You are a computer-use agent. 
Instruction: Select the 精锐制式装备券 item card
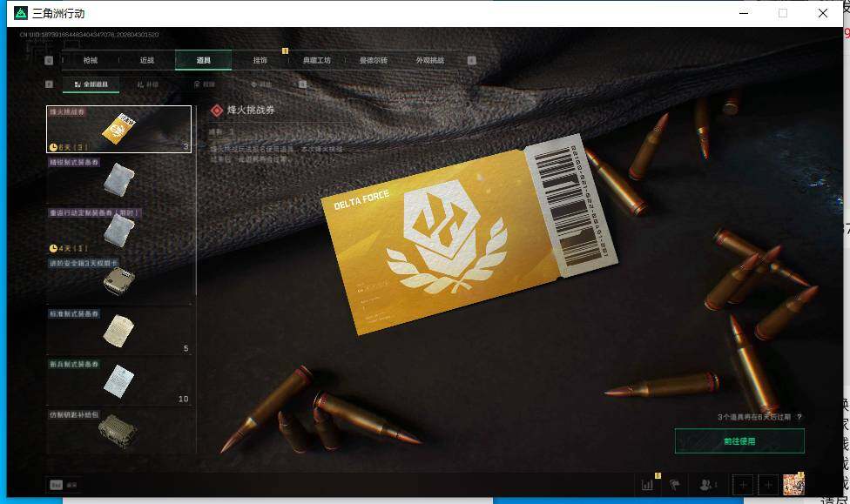pyautogui.click(x=118, y=179)
